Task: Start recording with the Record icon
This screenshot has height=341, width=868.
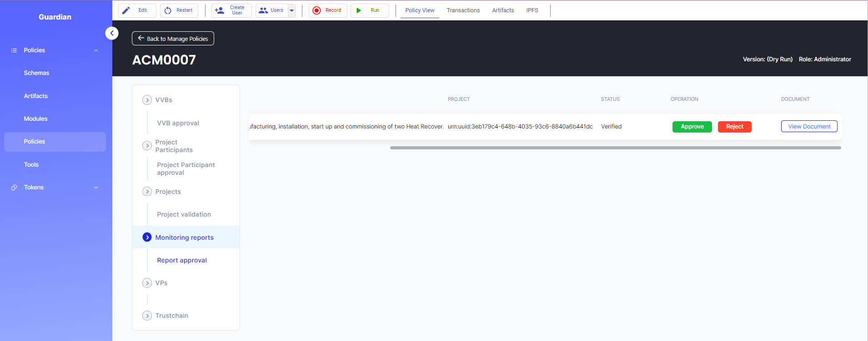Action: (x=317, y=10)
